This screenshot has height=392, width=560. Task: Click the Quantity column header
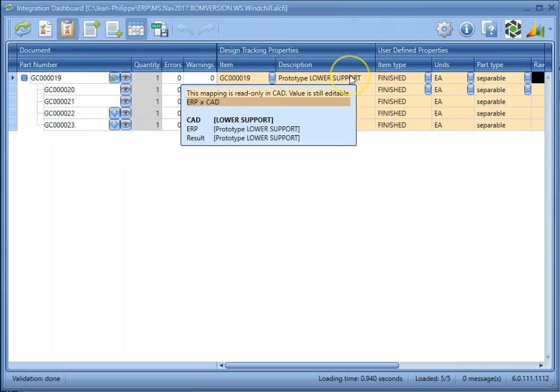pos(147,65)
